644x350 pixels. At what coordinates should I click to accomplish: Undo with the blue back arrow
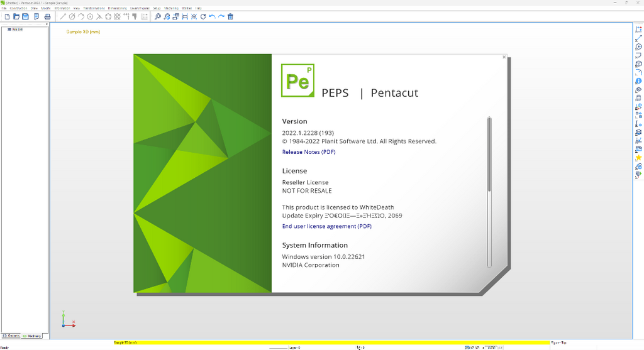tap(212, 17)
